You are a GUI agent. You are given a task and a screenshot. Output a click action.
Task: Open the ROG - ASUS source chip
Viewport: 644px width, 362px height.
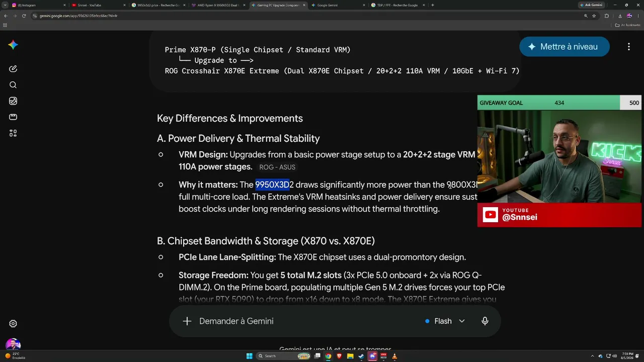tap(277, 167)
